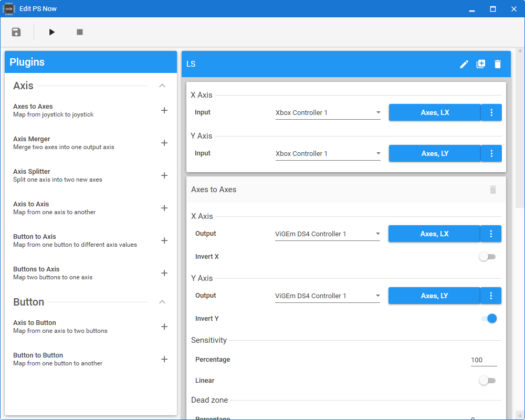Image resolution: width=525 pixels, height=420 pixels.
Task: Toggle the Invert X switch
Action: coord(487,257)
